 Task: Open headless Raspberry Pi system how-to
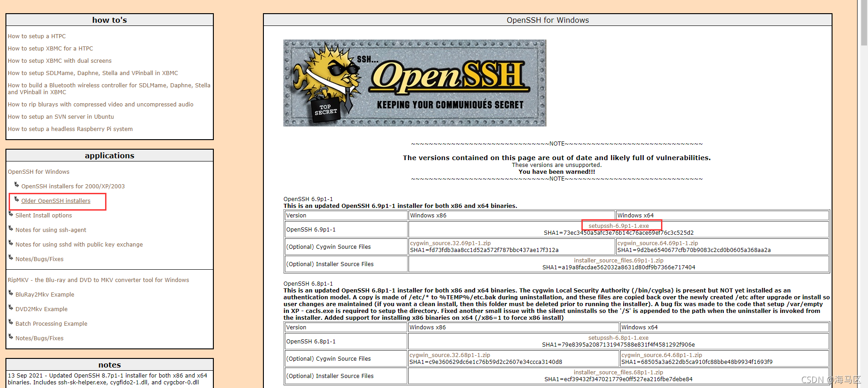point(70,129)
